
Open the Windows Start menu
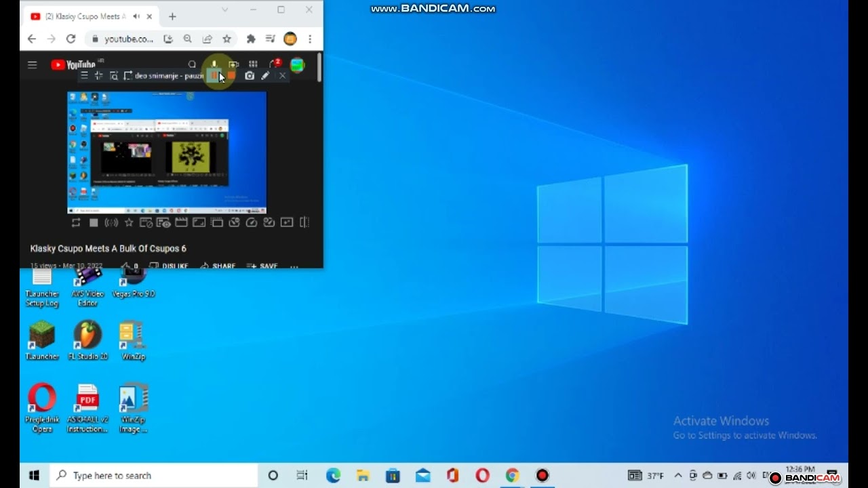[x=34, y=475]
